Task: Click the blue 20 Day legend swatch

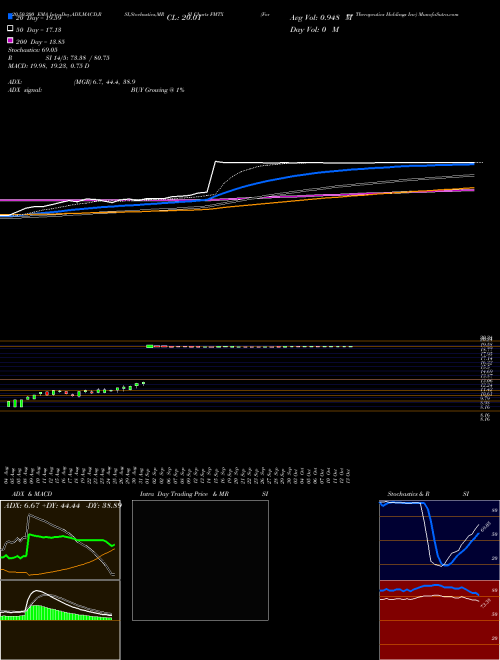Action: pyautogui.click(x=10, y=17)
